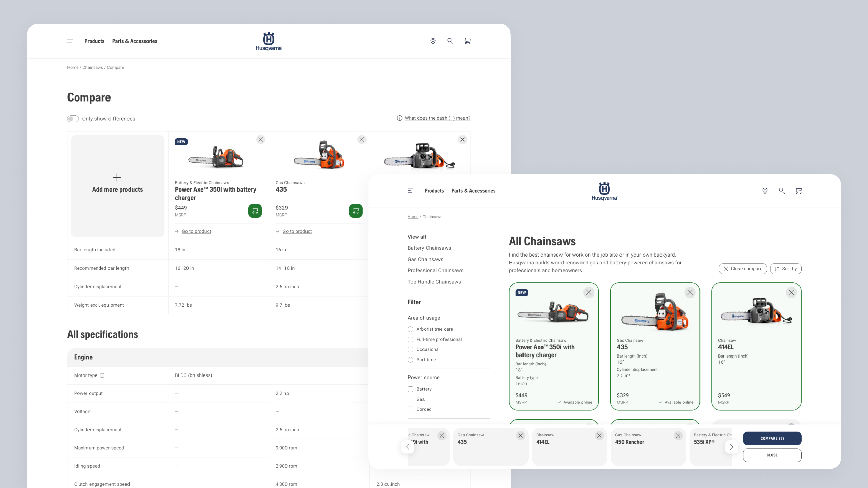Select Full-time professional radio option
This screenshot has height=488, width=868.
point(410,339)
